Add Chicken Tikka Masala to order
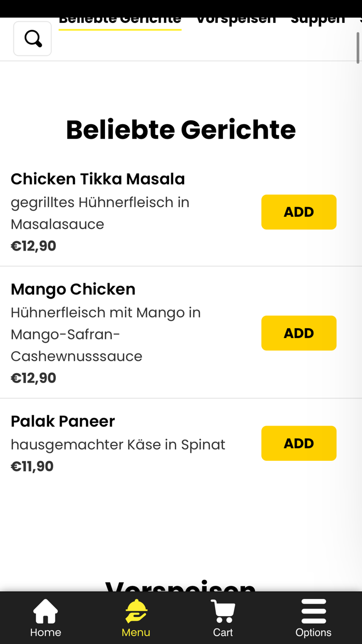362x644 pixels. click(298, 212)
